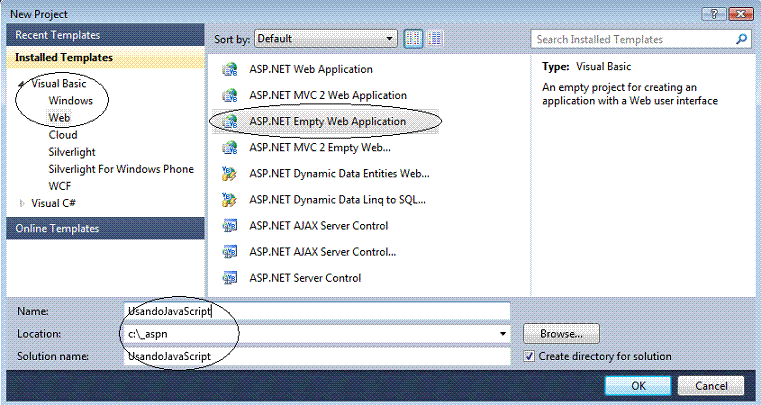The image size is (761, 405).
Task: Open the dialog help question mark
Action: (714, 14)
